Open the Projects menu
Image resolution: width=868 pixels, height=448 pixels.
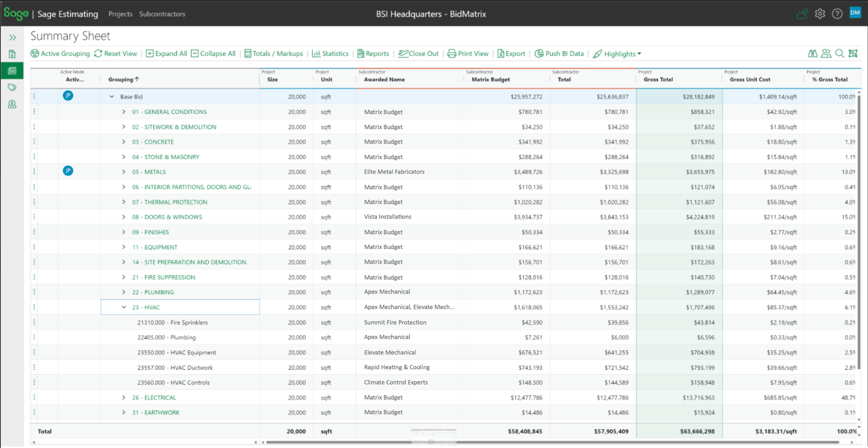pyautogui.click(x=120, y=14)
